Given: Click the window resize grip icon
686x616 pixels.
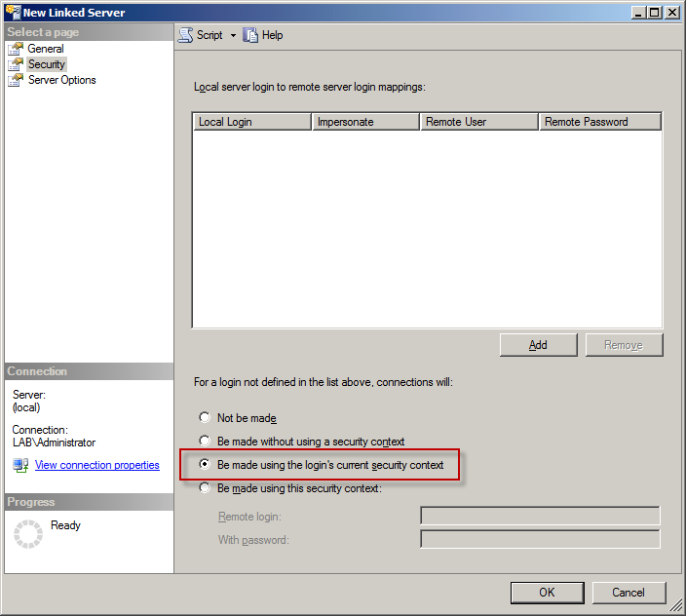Looking at the screenshot, I should point(675,605).
